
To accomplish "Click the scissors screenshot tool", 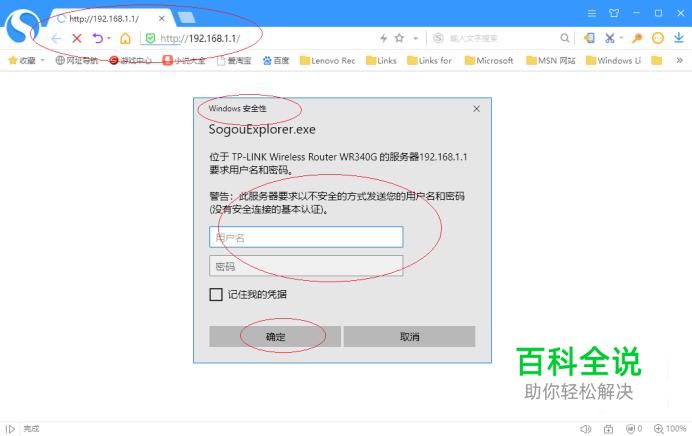I will click(609, 38).
